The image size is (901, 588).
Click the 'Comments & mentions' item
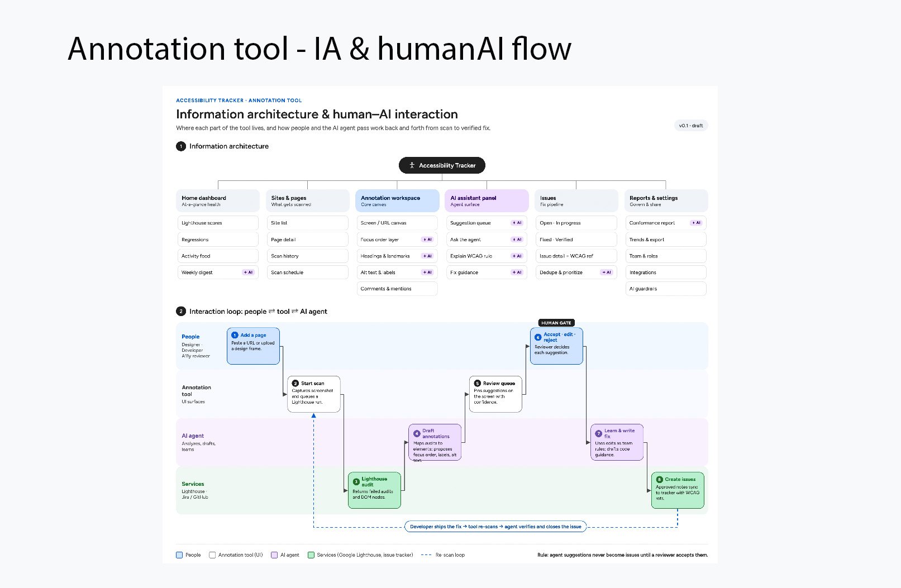397,289
